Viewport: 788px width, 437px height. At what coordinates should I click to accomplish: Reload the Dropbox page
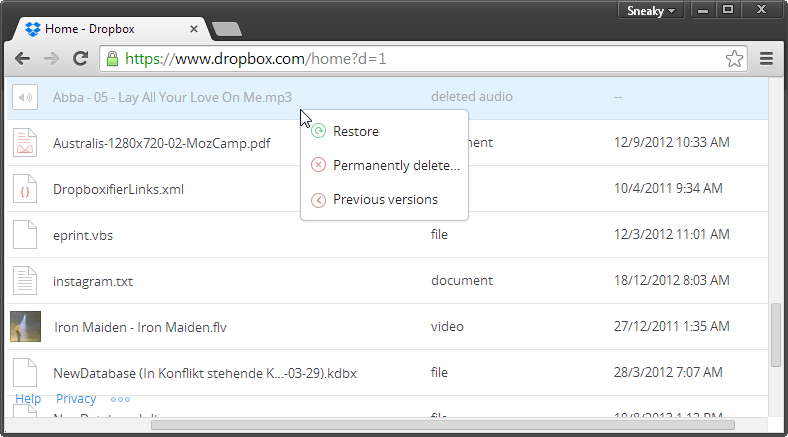point(80,59)
